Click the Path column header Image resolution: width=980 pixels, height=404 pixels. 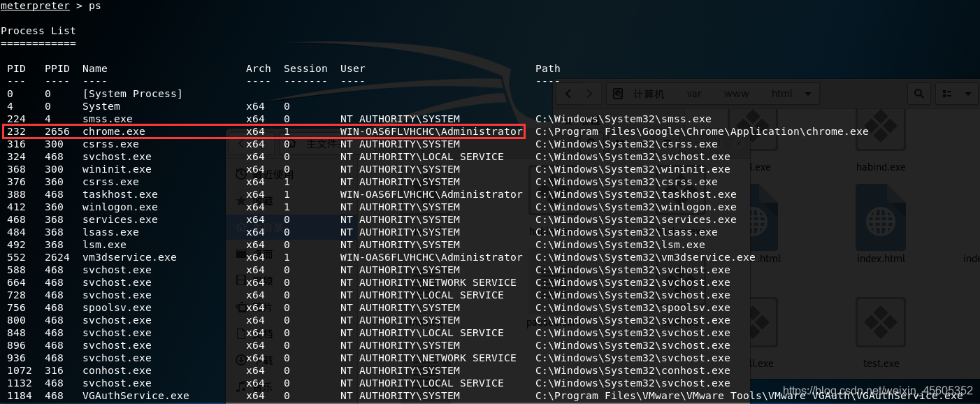click(x=548, y=68)
